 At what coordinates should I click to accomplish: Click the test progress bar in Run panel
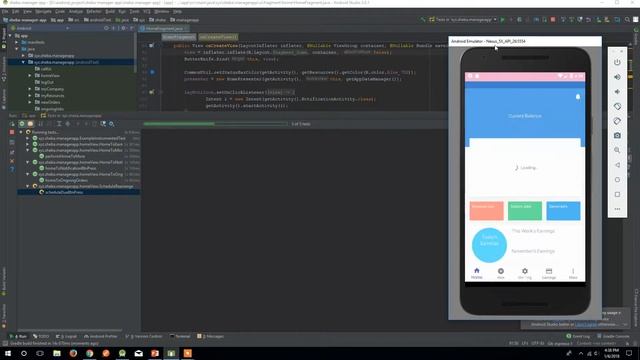[x=215, y=124]
